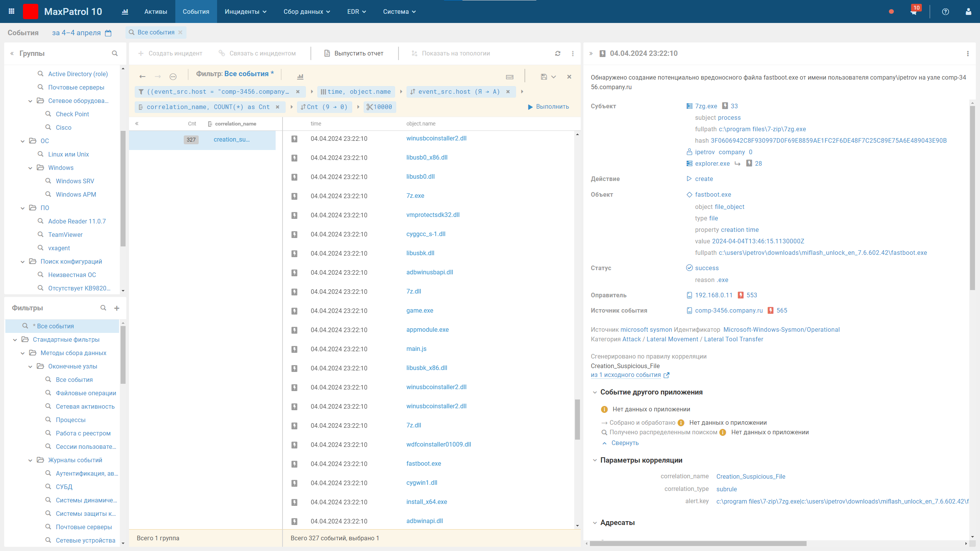This screenshot has height=551, width=980.
Task: Save the current filter
Action: point(544,77)
